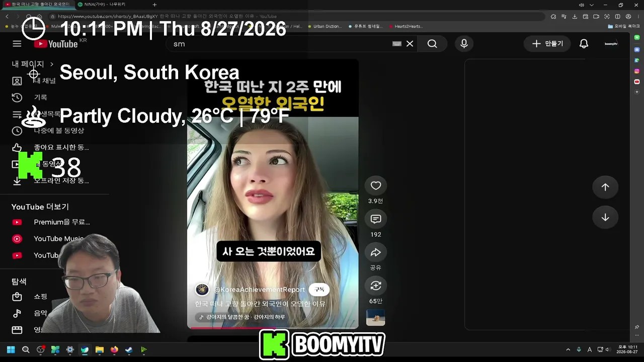Open Steam from the taskbar
Image resolution: width=644 pixels, height=362 pixels.
[x=129, y=349]
